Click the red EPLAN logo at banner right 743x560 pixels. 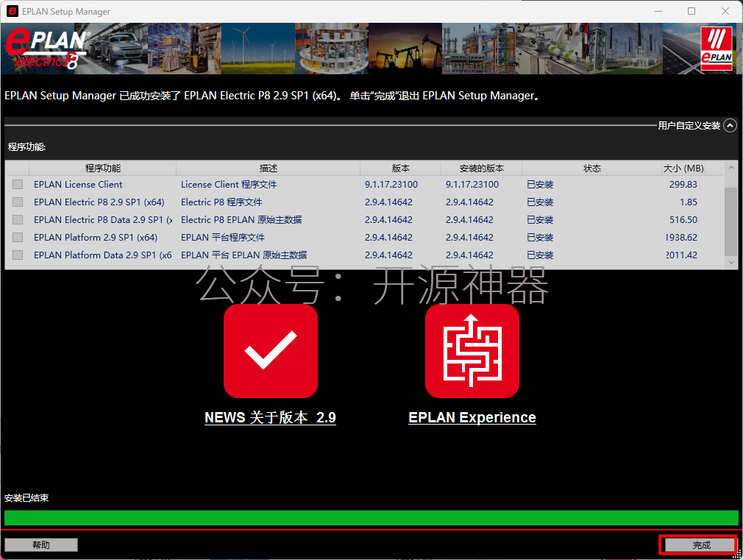coord(717,49)
